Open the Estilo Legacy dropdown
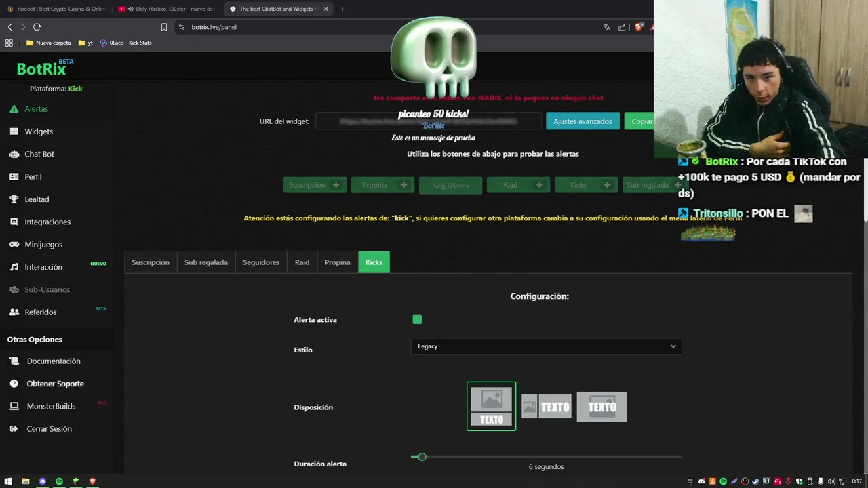 (x=546, y=346)
